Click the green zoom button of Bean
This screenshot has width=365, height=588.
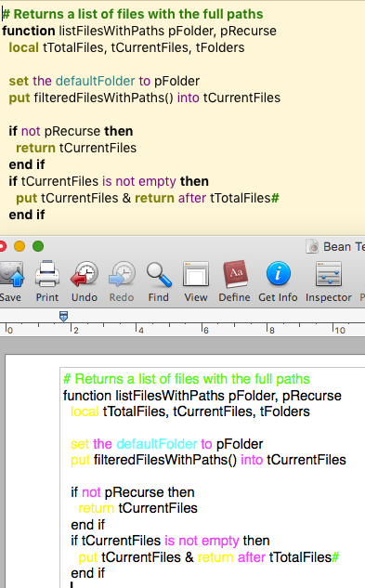38,246
